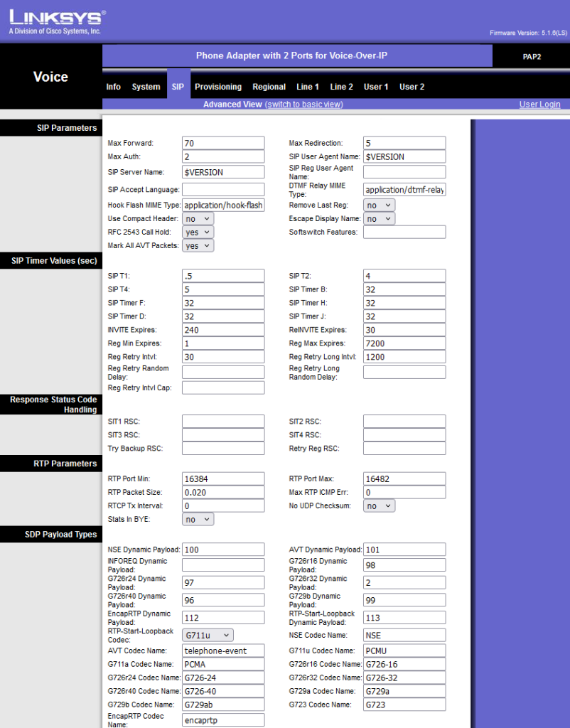This screenshot has width=570, height=728.
Task: Open Line 1 settings tab
Action: [x=307, y=87]
